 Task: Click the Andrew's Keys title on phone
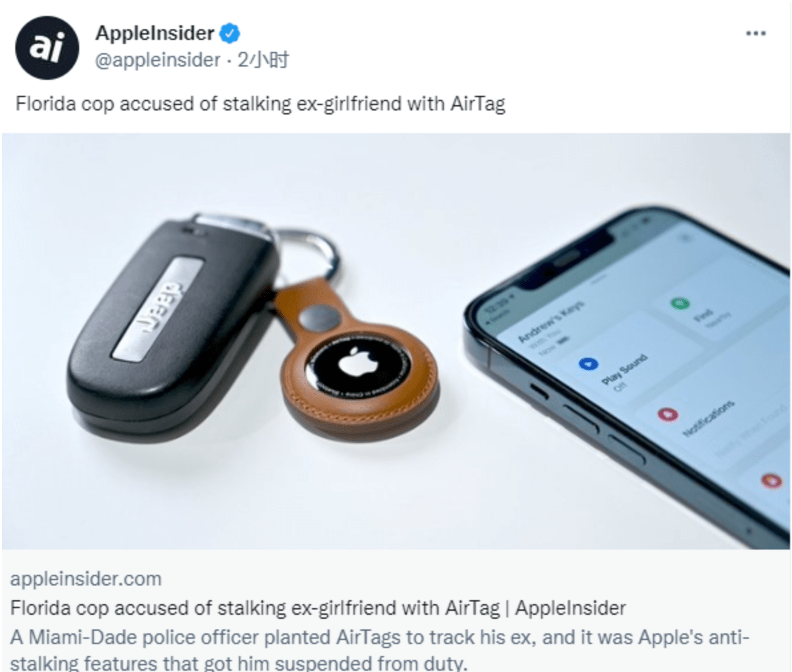point(551,321)
